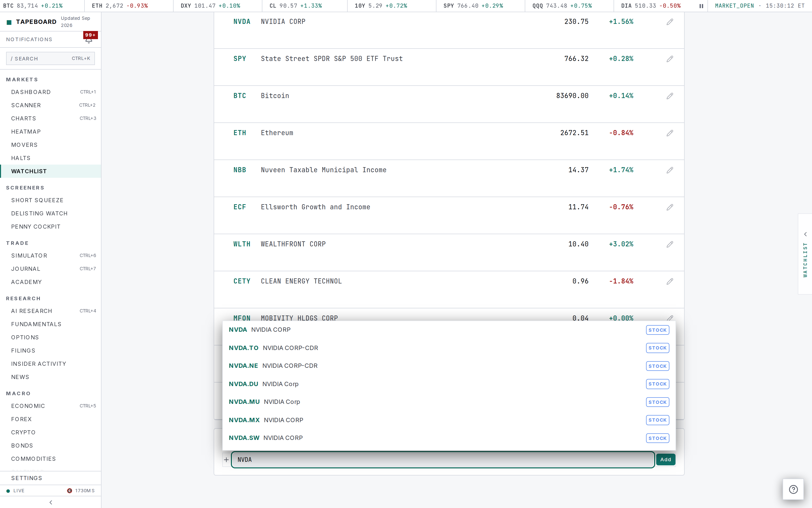Edit the NBB Nuveen row pencil icon
The image size is (812, 508).
point(670,170)
